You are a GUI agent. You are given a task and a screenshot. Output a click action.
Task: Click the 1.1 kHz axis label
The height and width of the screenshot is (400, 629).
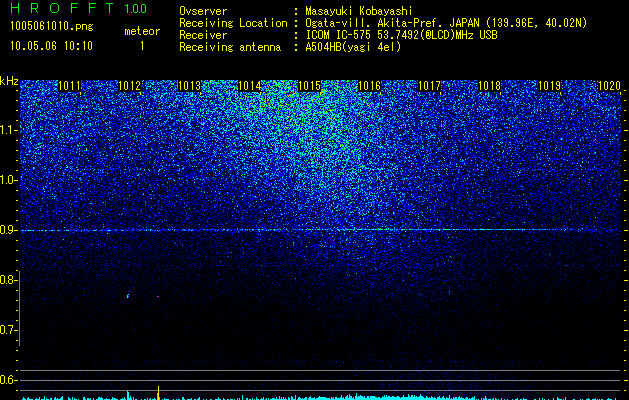pyautogui.click(x=7, y=130)
